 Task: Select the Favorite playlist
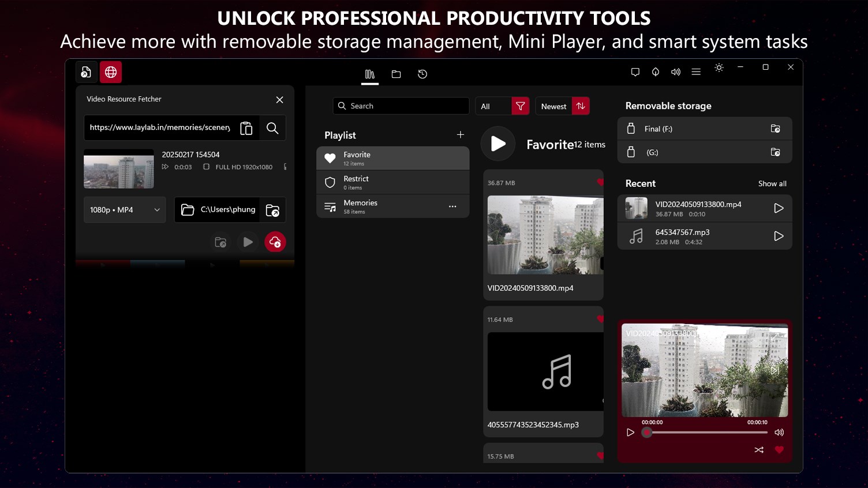click(392, 158)
